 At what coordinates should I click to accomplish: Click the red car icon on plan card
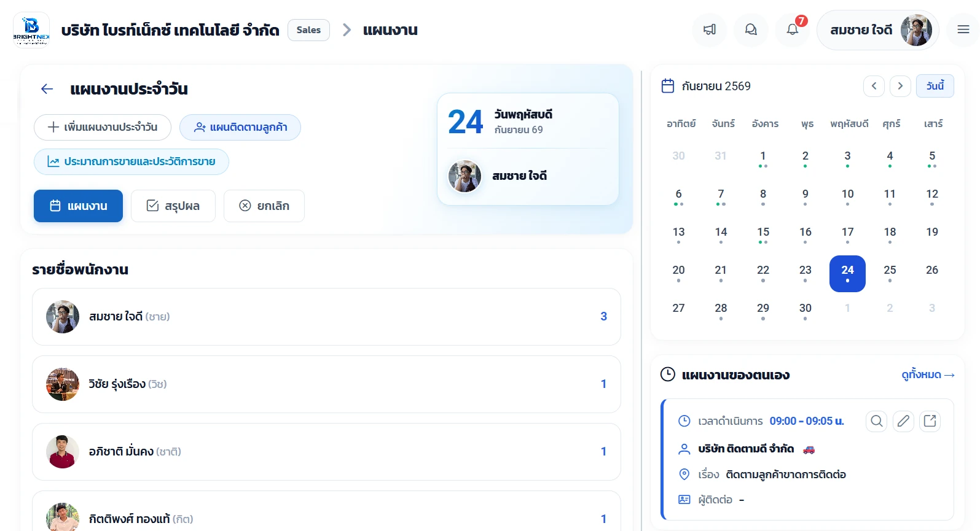[x=809, y=449]
